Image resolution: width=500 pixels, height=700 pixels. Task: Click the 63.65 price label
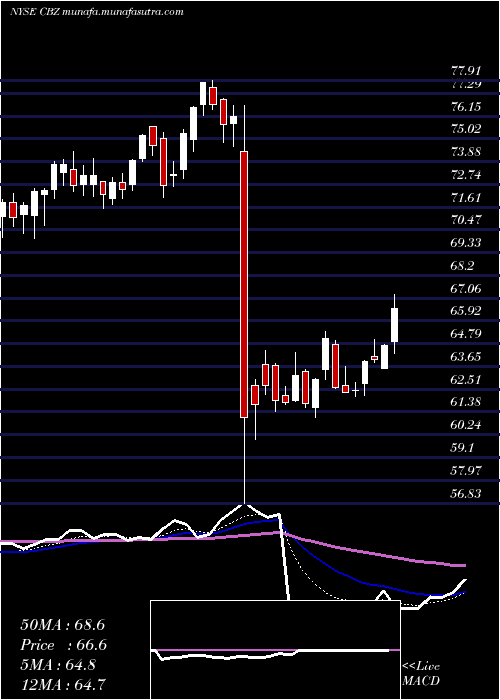pos(466,356)
